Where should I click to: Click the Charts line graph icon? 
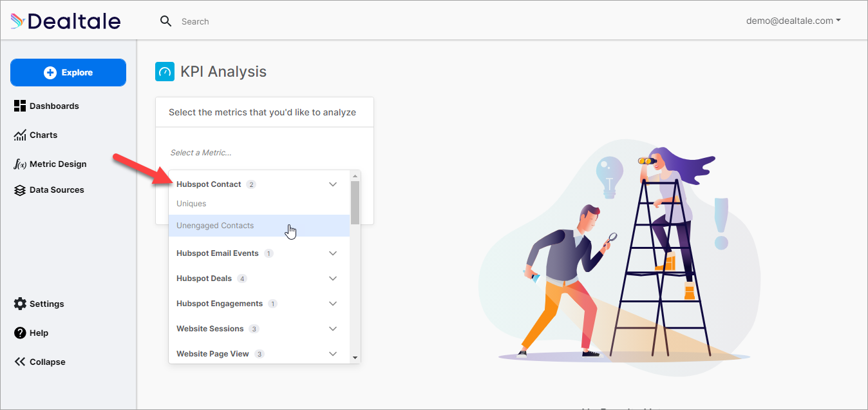coord(20,135)
